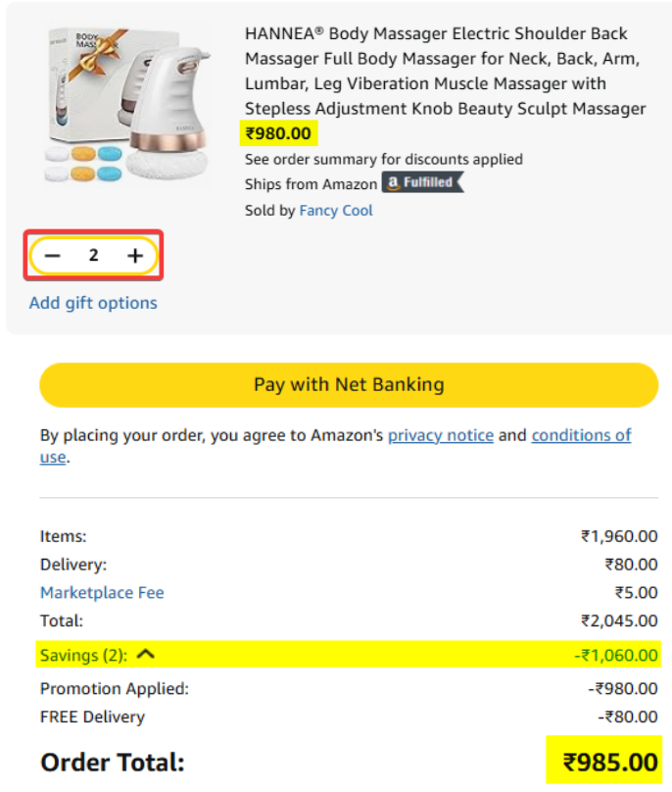Screen dimensions: 672x792
Task: Click the quantity value 2
Action: pos(94,256)
